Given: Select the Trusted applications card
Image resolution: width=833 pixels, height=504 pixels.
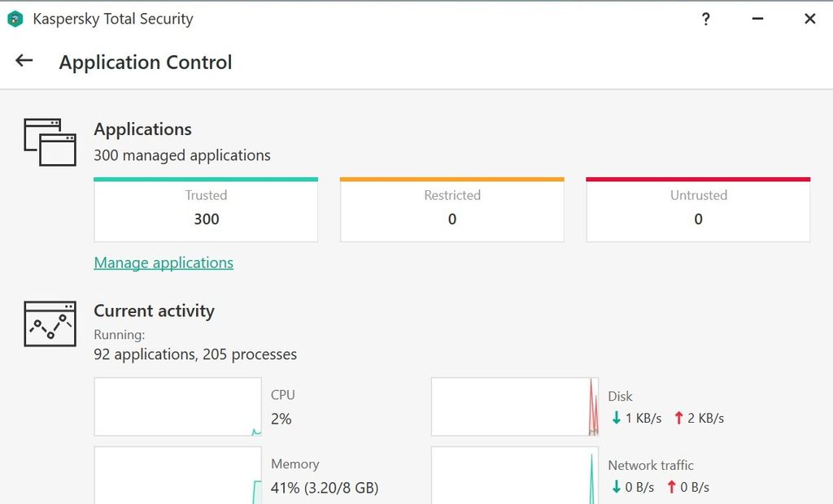Looking at the screenshot, I should pyautogui.click(x=205, y=208).
